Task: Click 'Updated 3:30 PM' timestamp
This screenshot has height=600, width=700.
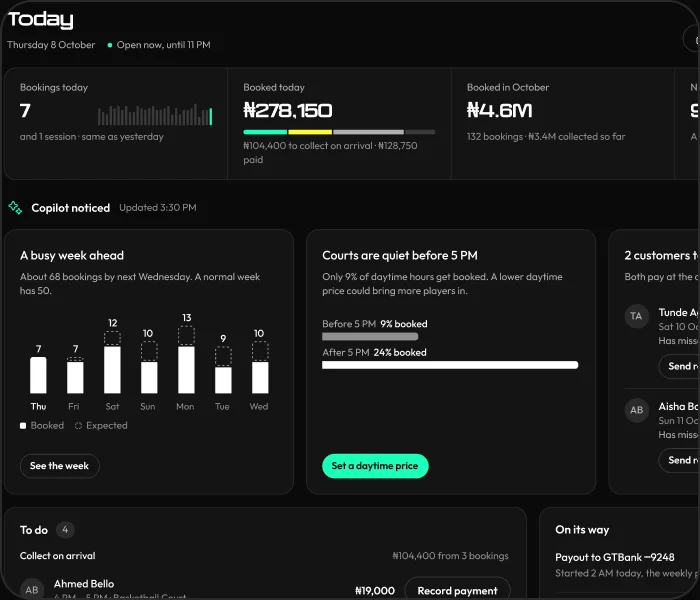Action: tap(158, 208)
